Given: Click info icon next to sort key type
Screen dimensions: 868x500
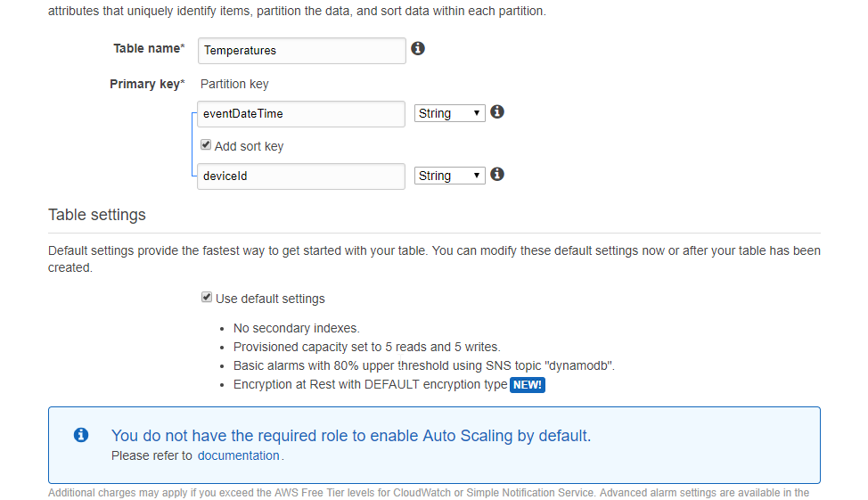Looking at the screenshot, I should click(x=497, y=175).
